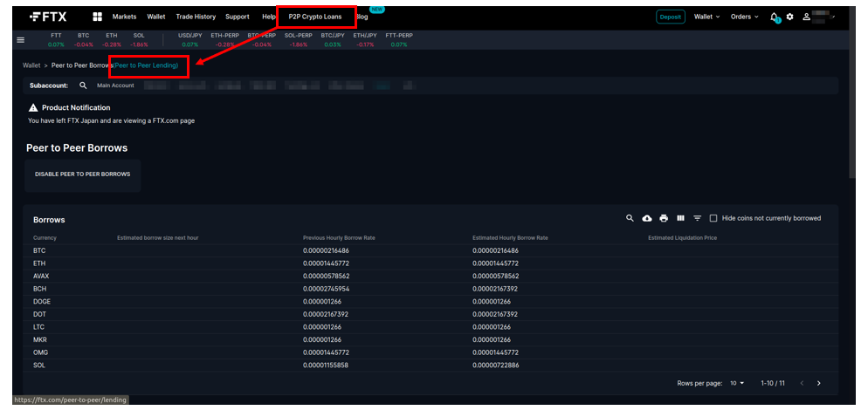Click SOL estimated rate 0.00000722886
The image size is (868, 417).
[495, 365]
